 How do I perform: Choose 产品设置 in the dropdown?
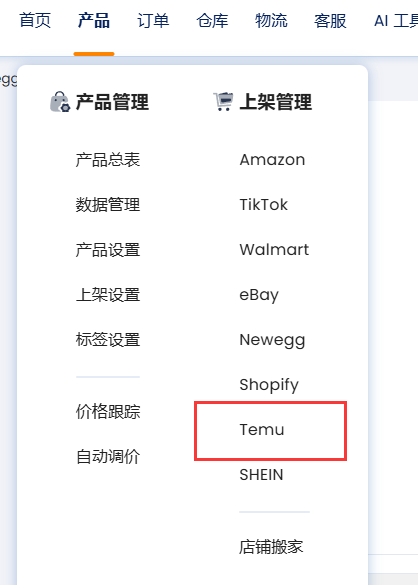pos(108,250)
